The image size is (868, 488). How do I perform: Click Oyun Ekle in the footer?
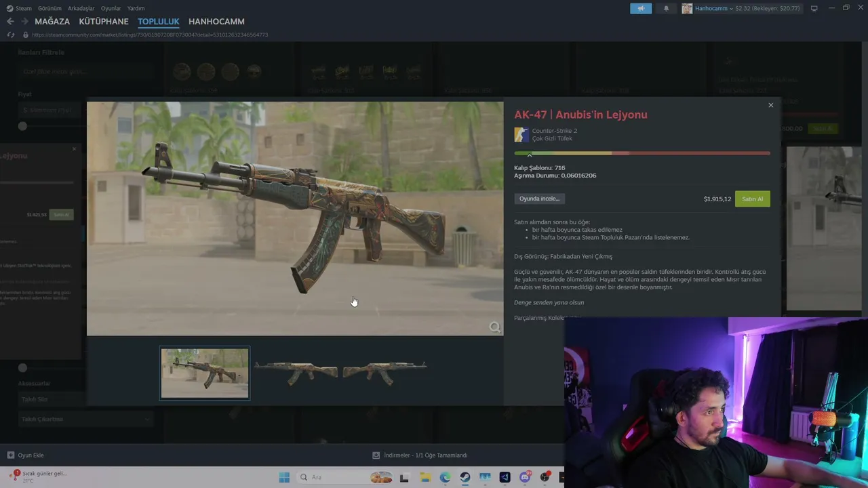(31, 455)
